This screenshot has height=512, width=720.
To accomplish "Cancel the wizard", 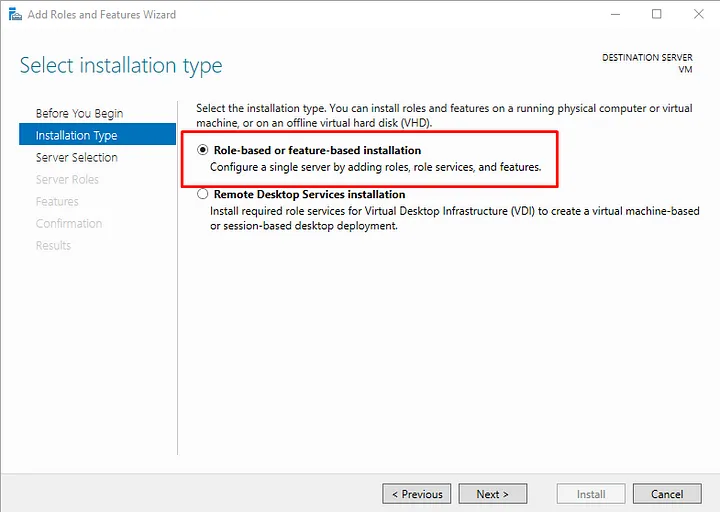I will tap(667, 494).
